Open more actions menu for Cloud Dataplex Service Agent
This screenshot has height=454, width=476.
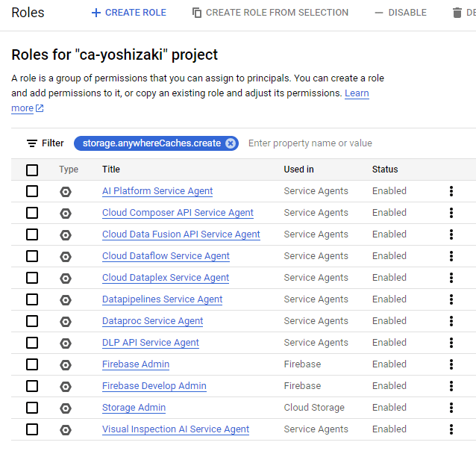coord(451,278)
